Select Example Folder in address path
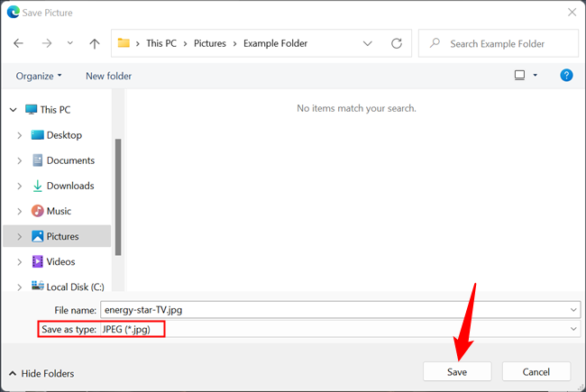 pos(276,43)
